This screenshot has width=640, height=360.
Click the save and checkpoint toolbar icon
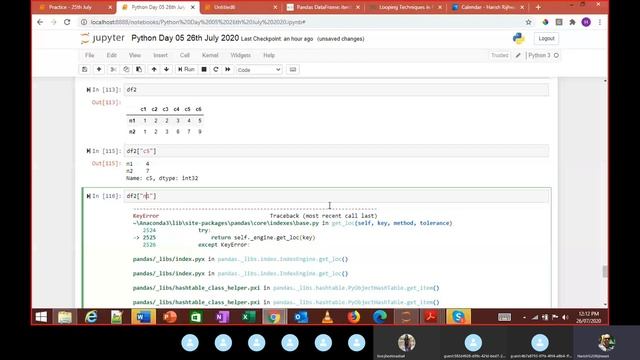[84, 69]
